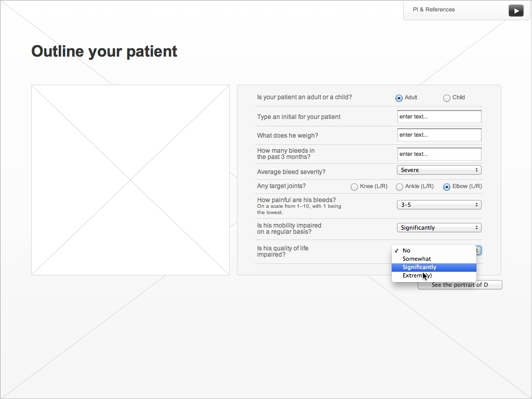
Task: Click the patient portrait placeholder image
Action: coord(130,180)
